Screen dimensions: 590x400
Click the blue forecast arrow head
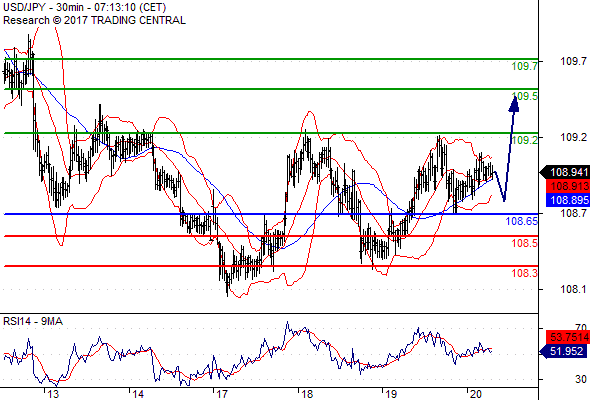click(x=514, y=104)
